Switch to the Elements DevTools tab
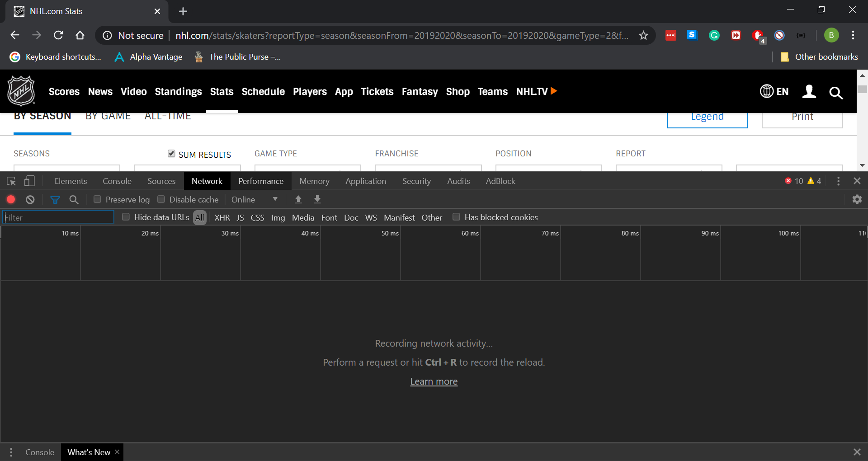Screen dimensions: 868x461 [x=71, y=181]
